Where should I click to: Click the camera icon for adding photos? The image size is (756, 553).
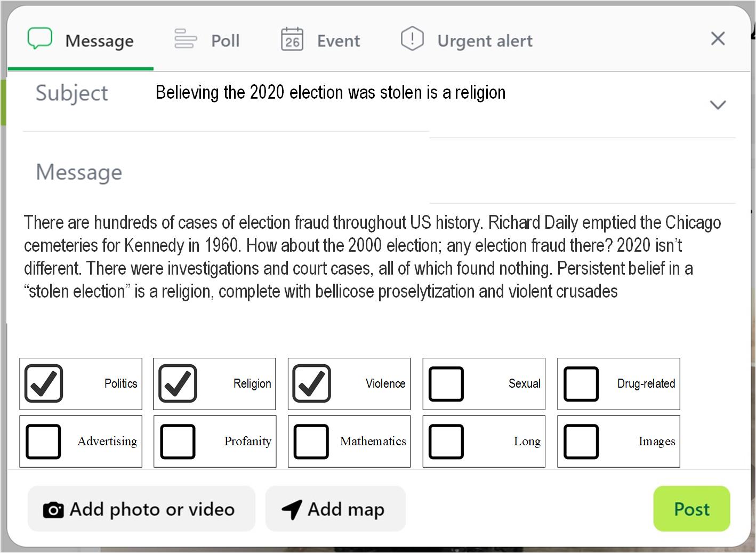pyautogui.click(x=53, y=510)
